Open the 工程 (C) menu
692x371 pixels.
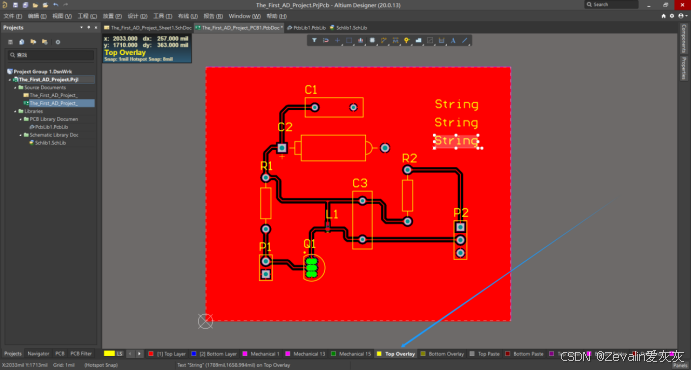pyautogui.click(x=87, y=16)
